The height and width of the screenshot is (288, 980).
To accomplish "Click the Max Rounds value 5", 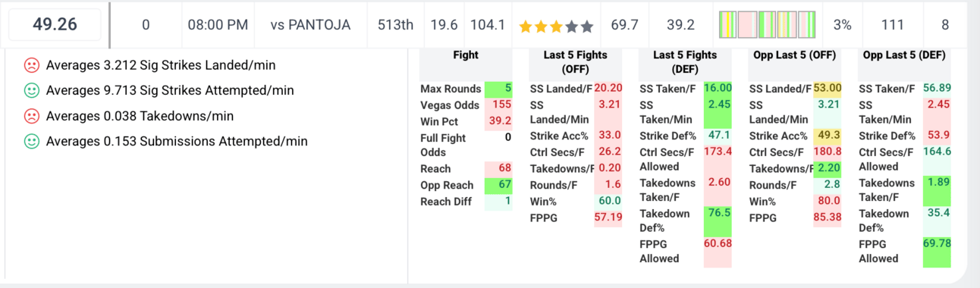I will click(498, 89).
